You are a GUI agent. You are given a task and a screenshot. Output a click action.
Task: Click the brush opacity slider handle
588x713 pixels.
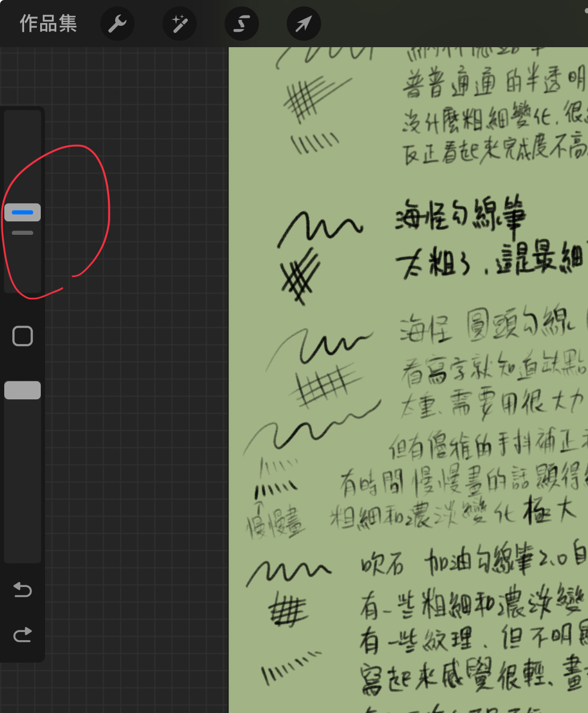[23, 390]
